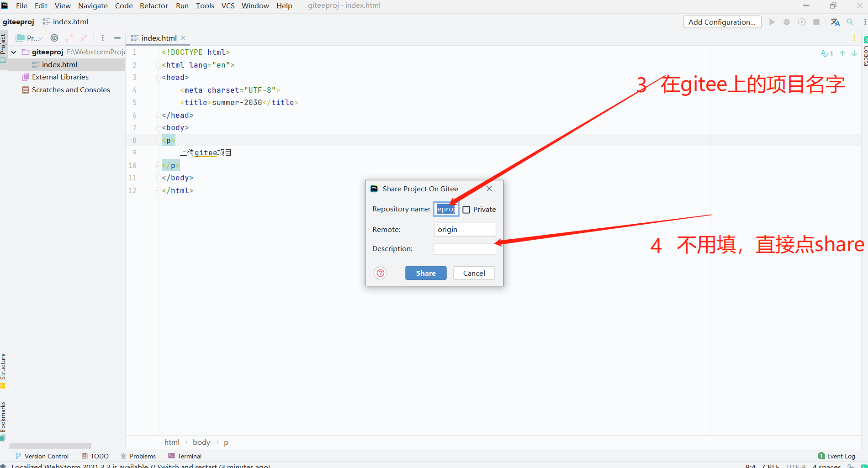The width and height of the screenshot is (868, 468).
Task: Click the Project panel horizontal scrollbar
Action: click(50, 446)
